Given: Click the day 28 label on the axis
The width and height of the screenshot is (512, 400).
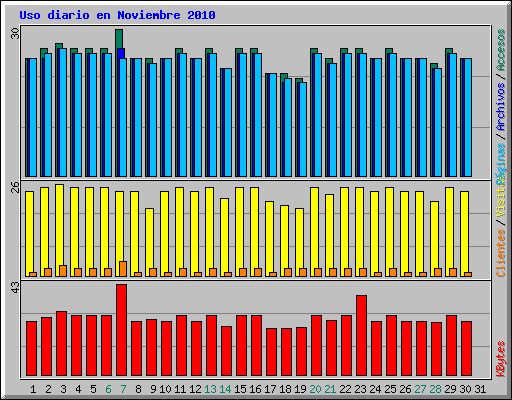Looking at the screenshot, I should coord(435,389).
